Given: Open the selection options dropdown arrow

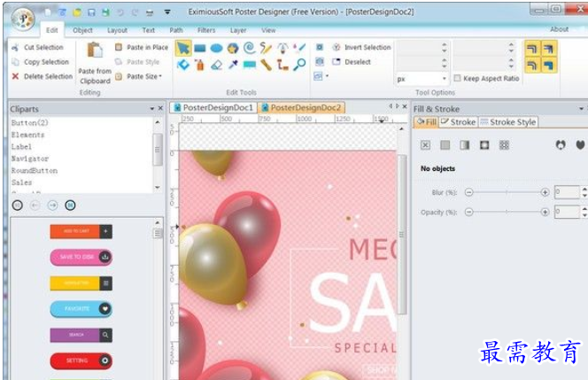Looking at the screenshot, I should [x=327, y=76].
